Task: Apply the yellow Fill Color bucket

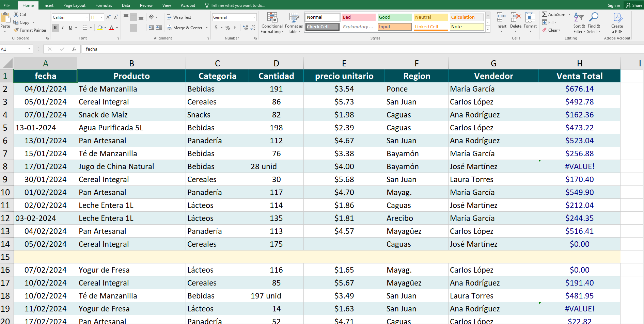Action: point(100,28)
